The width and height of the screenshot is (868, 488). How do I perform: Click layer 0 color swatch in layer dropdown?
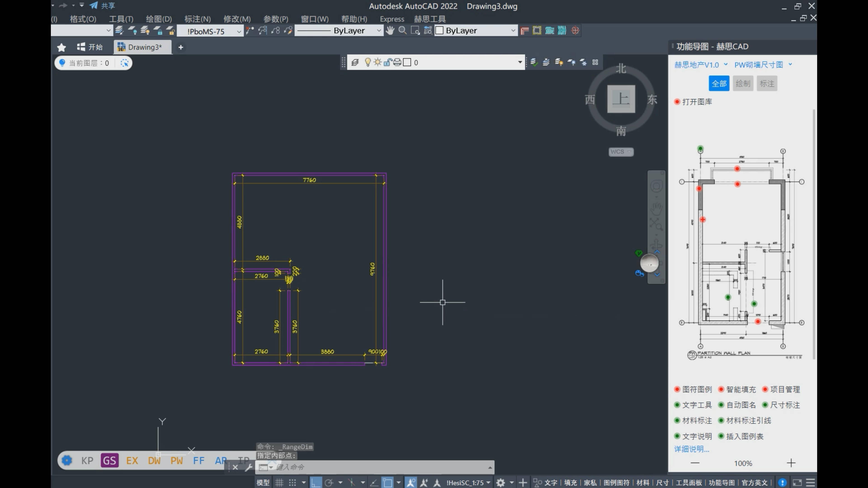pyautogui.click(x=407, y=62)
